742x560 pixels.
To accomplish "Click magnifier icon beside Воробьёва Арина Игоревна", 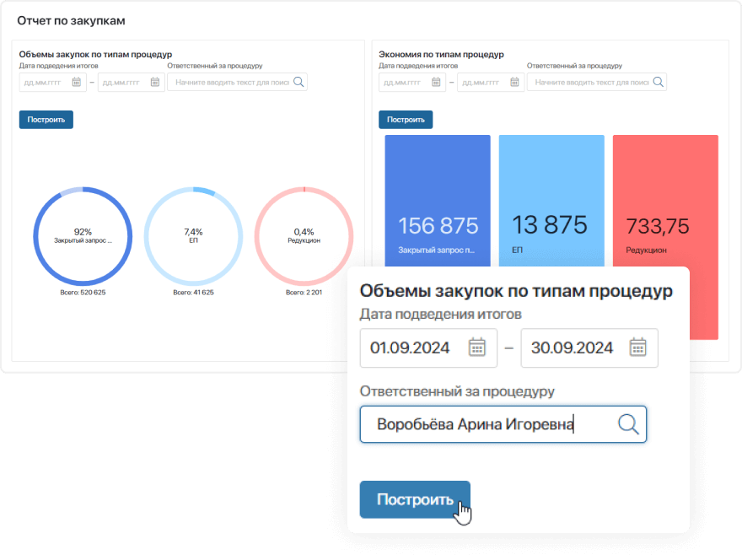I will pyautogui.click(x=628, y=424).
